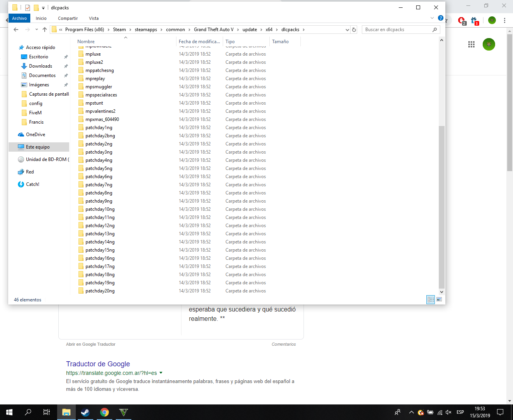This screenshot has width=513, height=420.
Task: Click the Explorer scrollbar down arrow
Action: [x=441, y=292]
